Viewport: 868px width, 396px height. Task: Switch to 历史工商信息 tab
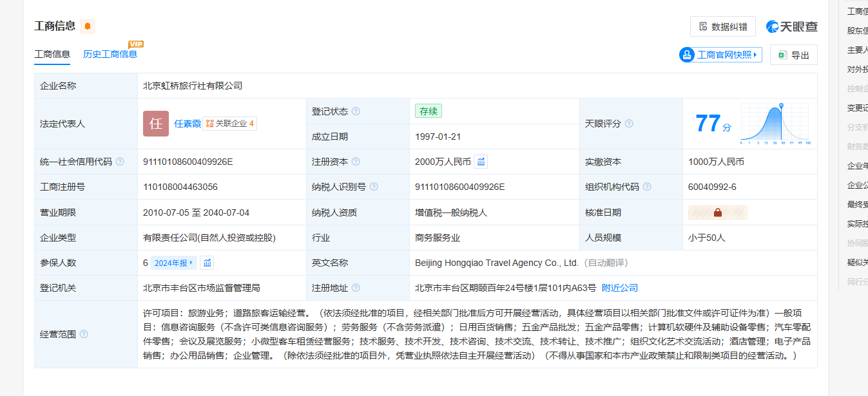point(110,54)
